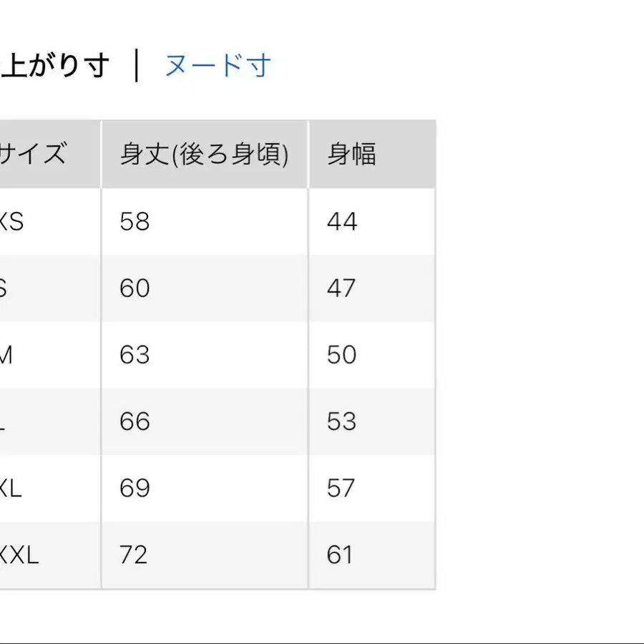Viewport: 644px width, 644px height.
Task: Select the value 69 in the XL row
Action: point(134,488)
